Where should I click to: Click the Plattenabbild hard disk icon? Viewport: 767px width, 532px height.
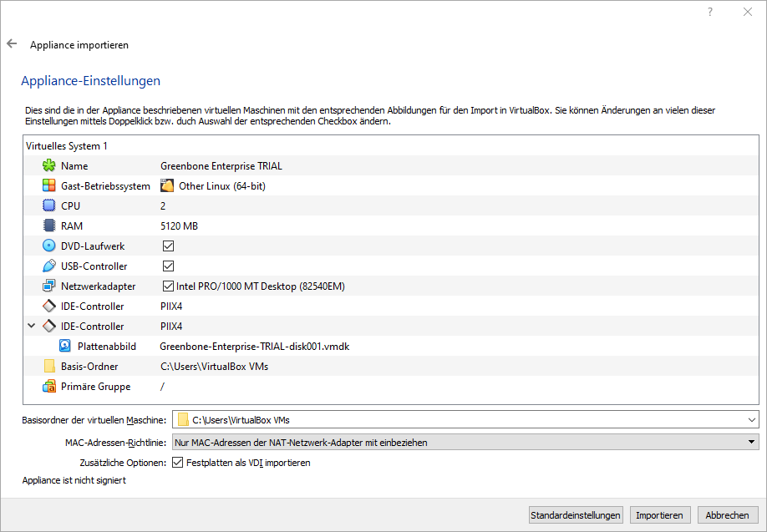coord(65,347)
